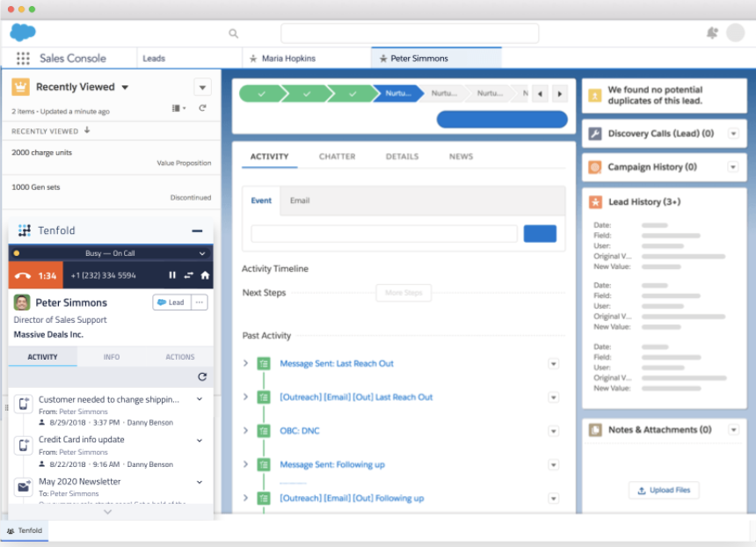Screen dimensions: 756x547
Task: Switch to the Tenfold Actions tab
Action: pyautogui.click(x=180, y=357)
